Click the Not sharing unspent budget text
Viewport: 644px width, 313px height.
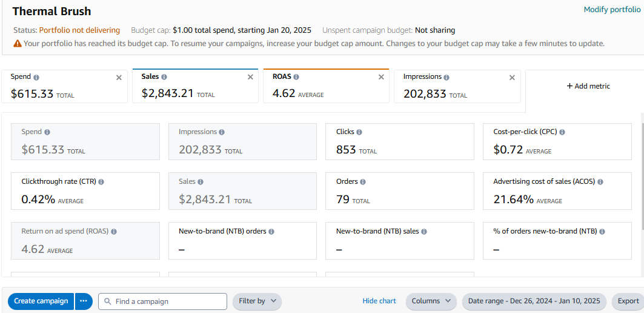[x=435, y=30]
